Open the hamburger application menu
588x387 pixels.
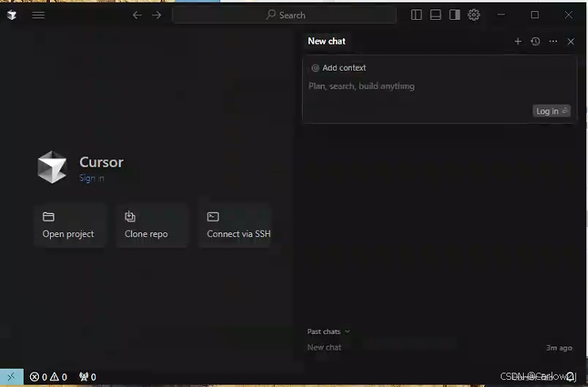click(x=38, y=15)
